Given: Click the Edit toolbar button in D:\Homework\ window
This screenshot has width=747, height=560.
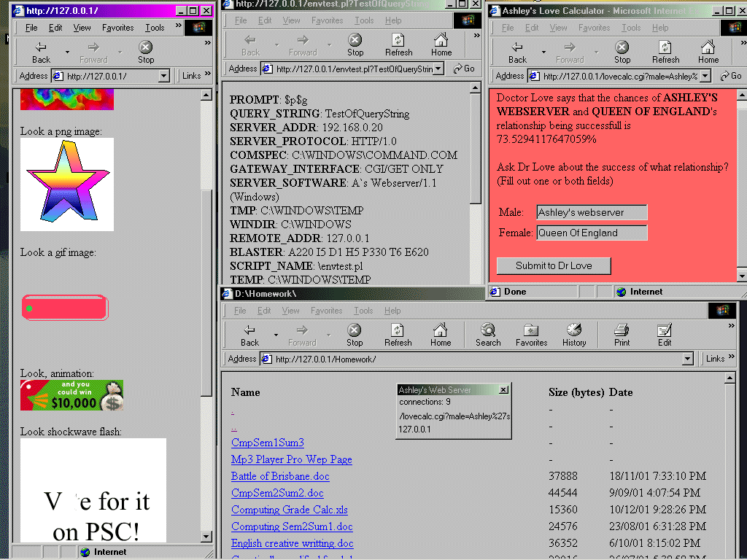Looking at the screenshot, I should [665, 335].
